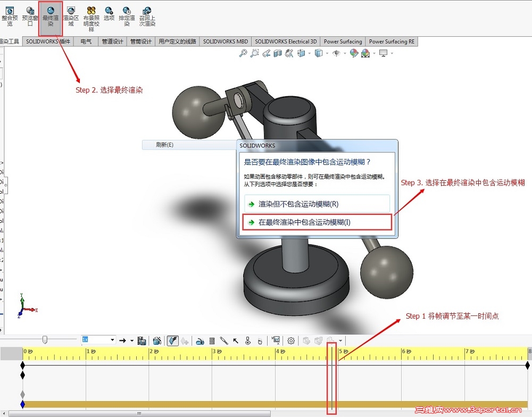Switch to SOLIDWORKS 插件 tab
This screenshot has width=532, height=417.
point(48,41)
